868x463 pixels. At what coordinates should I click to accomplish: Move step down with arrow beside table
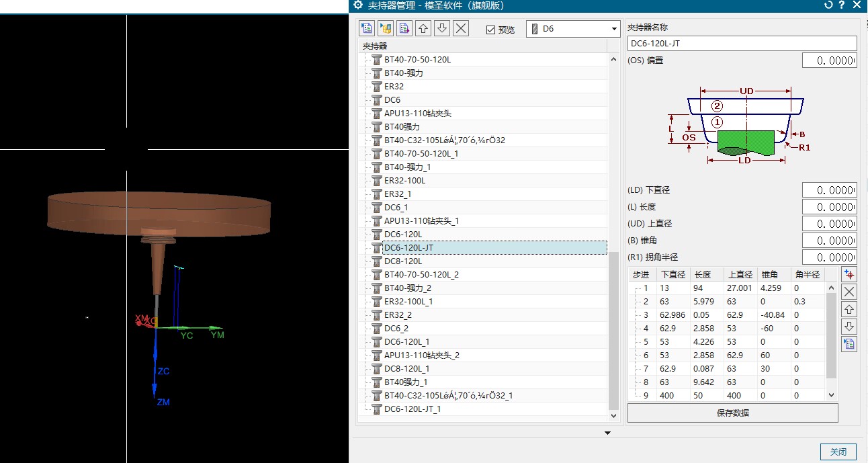click(850, 327)
